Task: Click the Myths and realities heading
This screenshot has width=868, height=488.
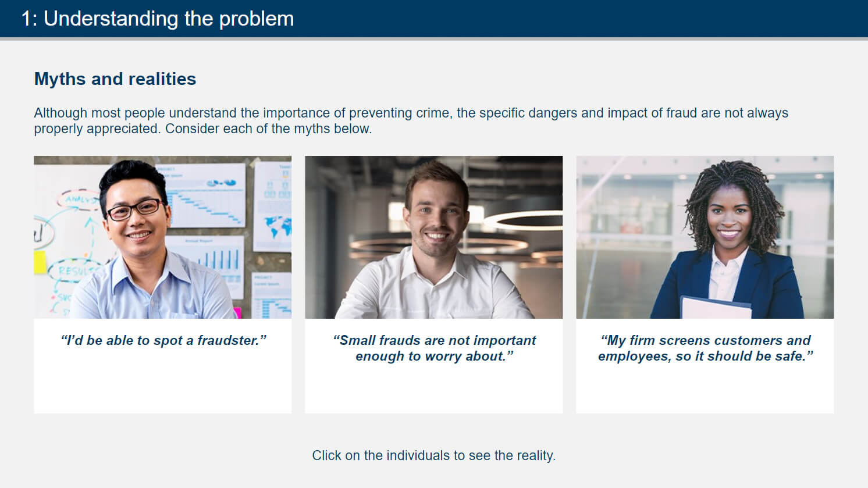Action: [x=115, y=79]
